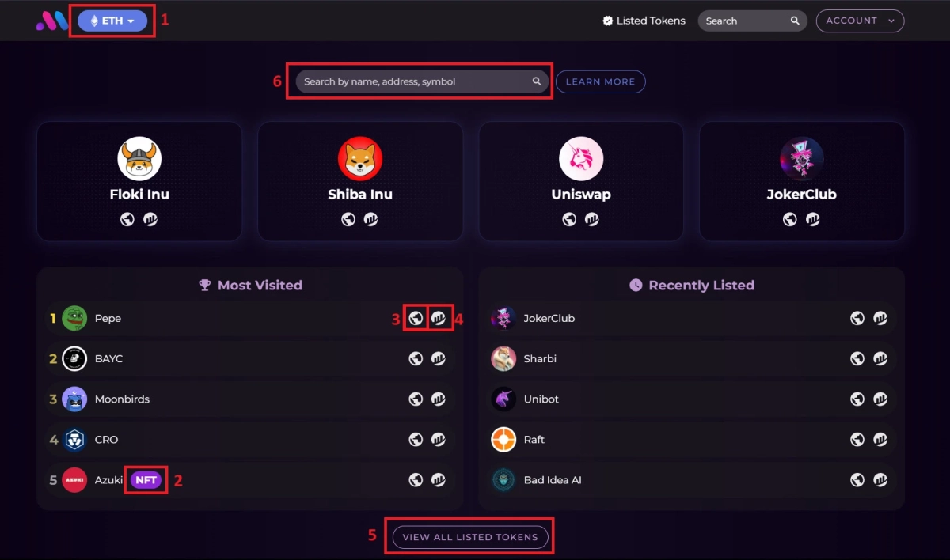
Task: Click the website globe under Floki Inu
Action: 127,219
